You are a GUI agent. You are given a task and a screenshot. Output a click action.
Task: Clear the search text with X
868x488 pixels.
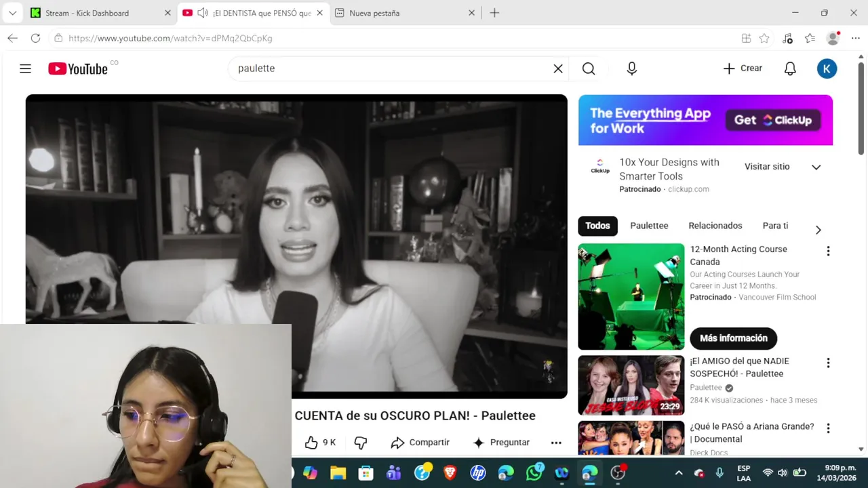pos(558,68)
